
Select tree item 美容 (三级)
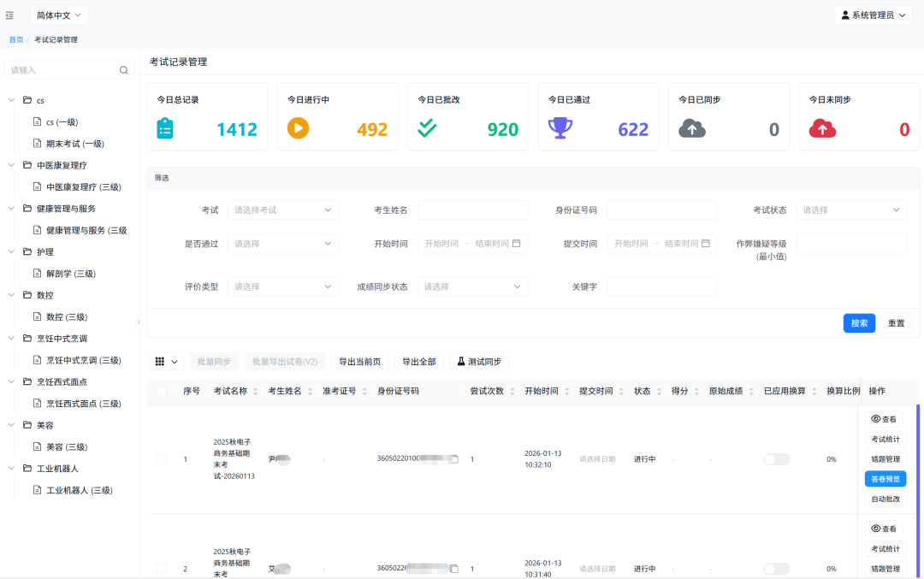pos(67,446)
